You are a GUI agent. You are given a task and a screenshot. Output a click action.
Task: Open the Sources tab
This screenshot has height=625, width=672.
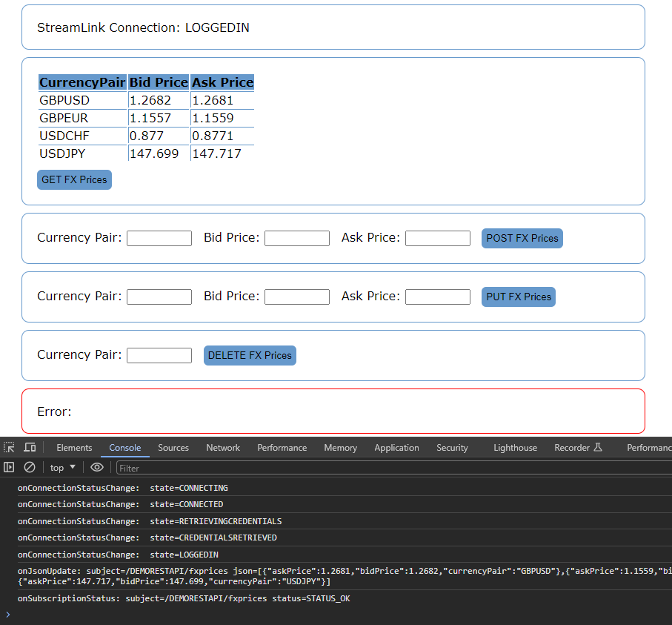[173, 447]
